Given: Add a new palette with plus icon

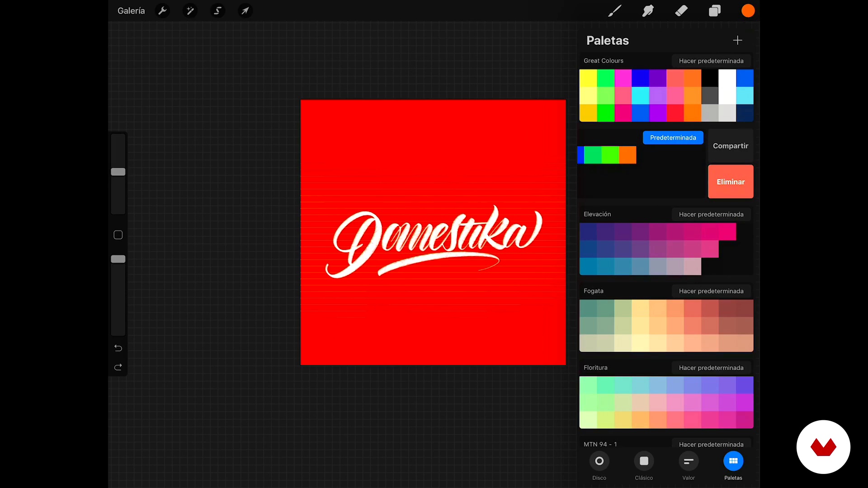Looking at the screenshot, I should [737, 40].
